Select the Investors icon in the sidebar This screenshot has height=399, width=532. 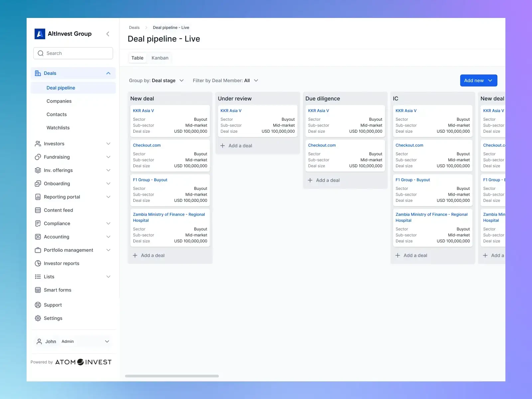point(38,143)
